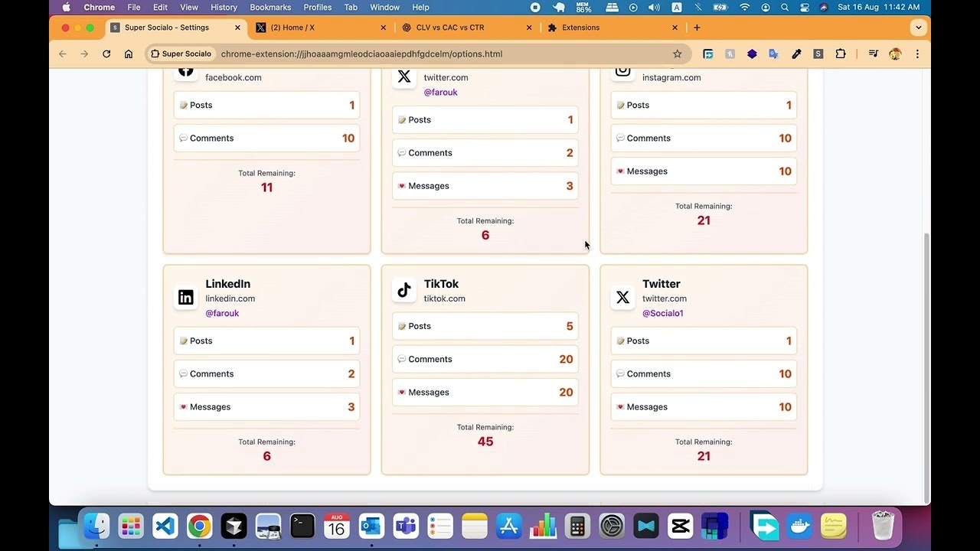Image resolution: width=980 pixels, height=551 pixels.
Task: Open the App Store from the dock
Action: (x=509, y=527)
